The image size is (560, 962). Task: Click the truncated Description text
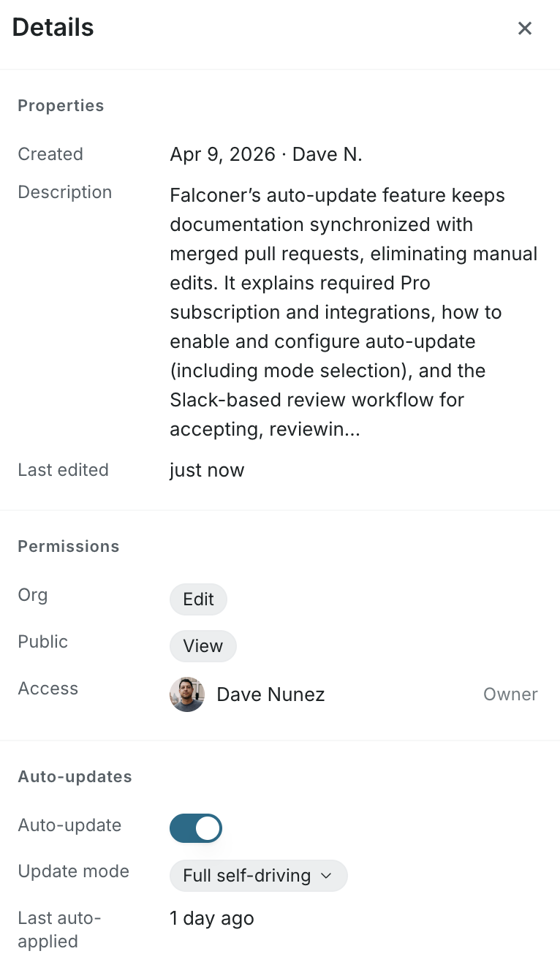[354, 312]
